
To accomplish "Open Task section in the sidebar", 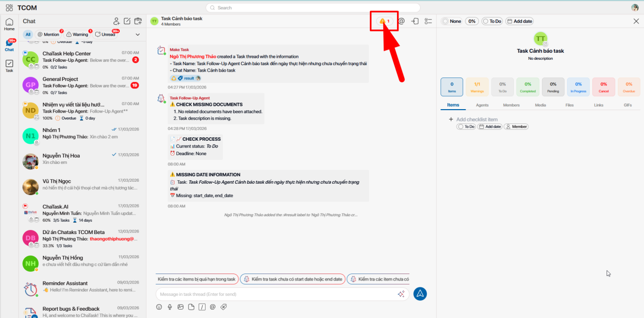I will click(x=9, y=66).
